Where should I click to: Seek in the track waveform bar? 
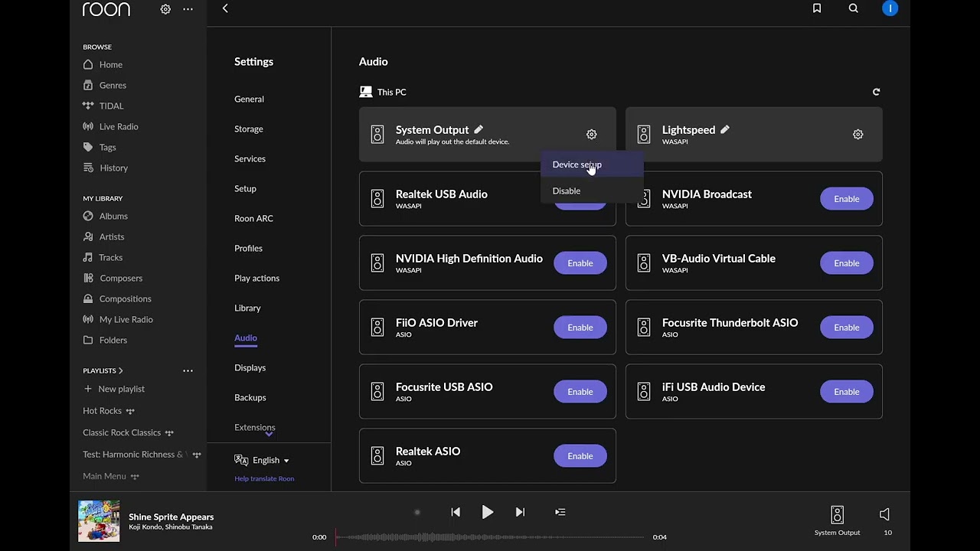[490, 537]
